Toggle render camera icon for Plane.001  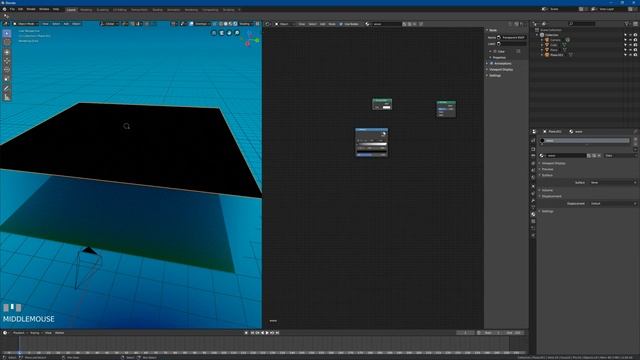[635, 55]
